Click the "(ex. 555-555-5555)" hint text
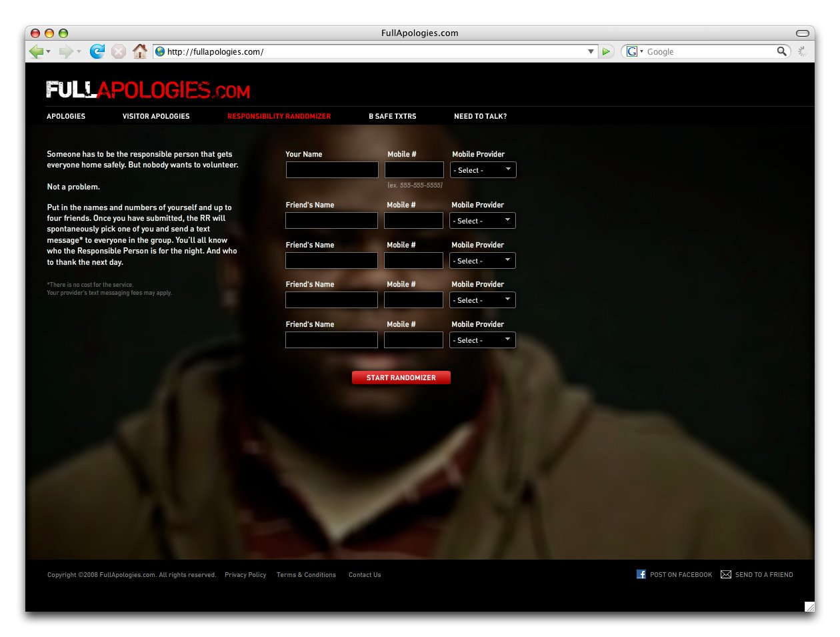The image size is (840, 637). (x=415, y=185)
